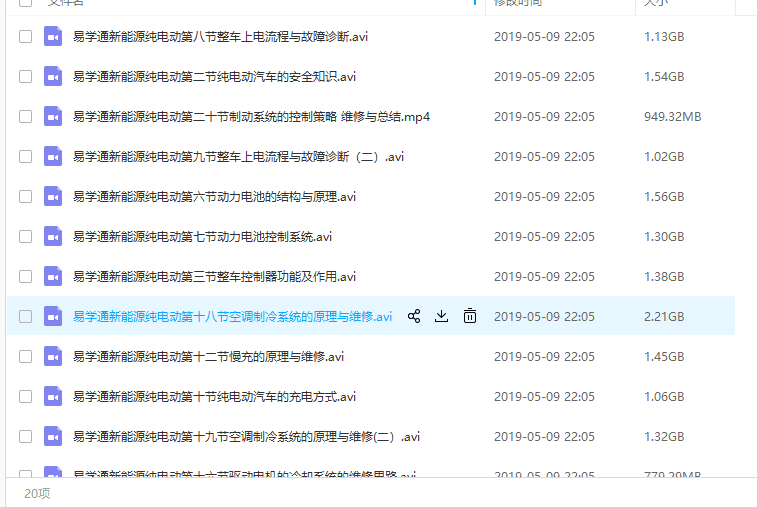
Task: Click video icon for 第八节整车上电流程与故障诊断.avi
Action: click(x=53, y=37)
